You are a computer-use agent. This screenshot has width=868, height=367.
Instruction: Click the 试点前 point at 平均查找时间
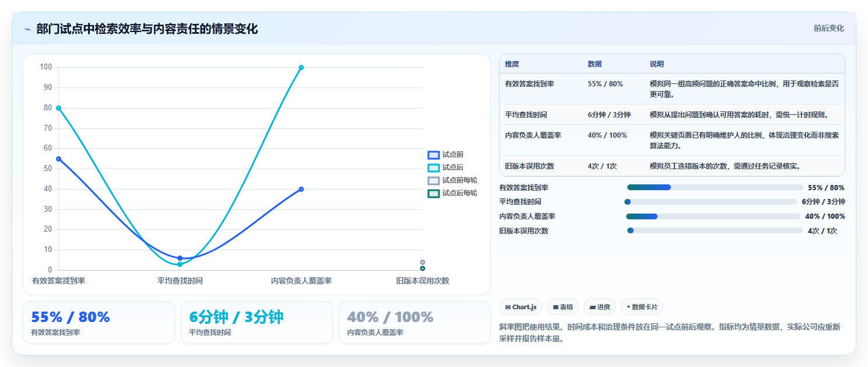coord(180,258)
